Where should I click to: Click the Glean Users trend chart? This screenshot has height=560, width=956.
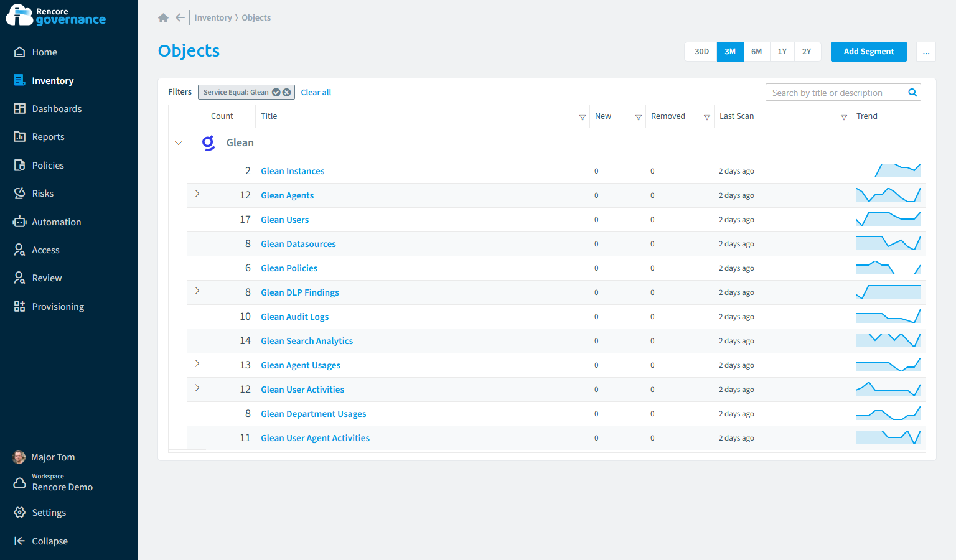point(888,219)
